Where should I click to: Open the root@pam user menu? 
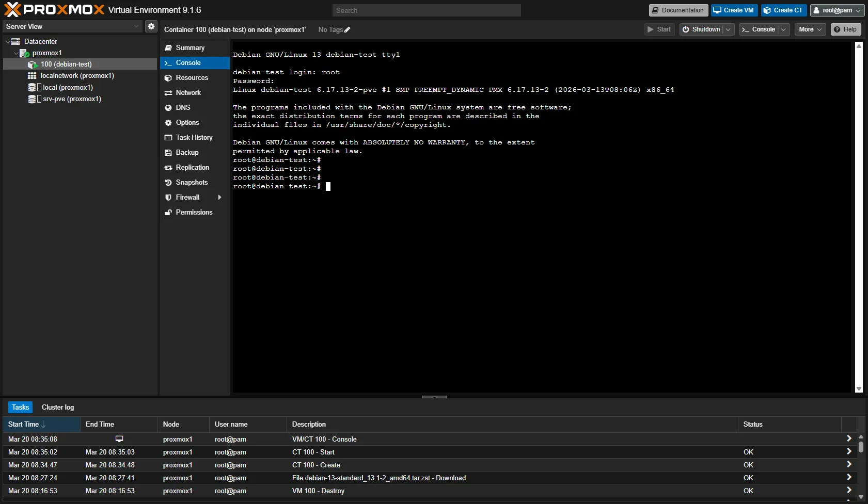(x=837, y=10)
